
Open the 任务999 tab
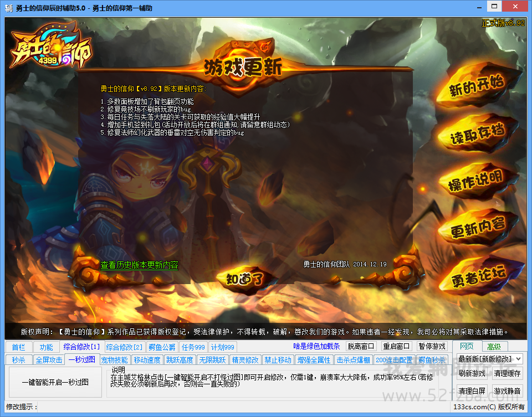tap(193, 347)
